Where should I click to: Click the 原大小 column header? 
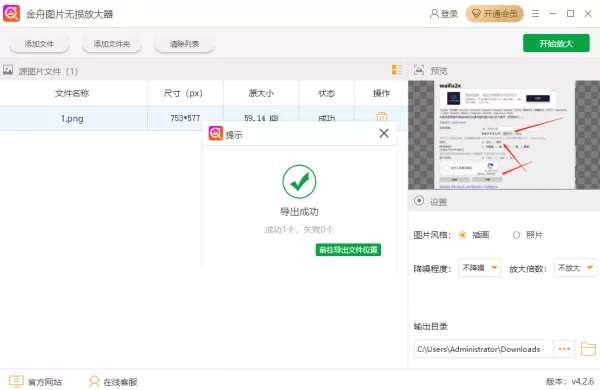[x=261, y=93]
